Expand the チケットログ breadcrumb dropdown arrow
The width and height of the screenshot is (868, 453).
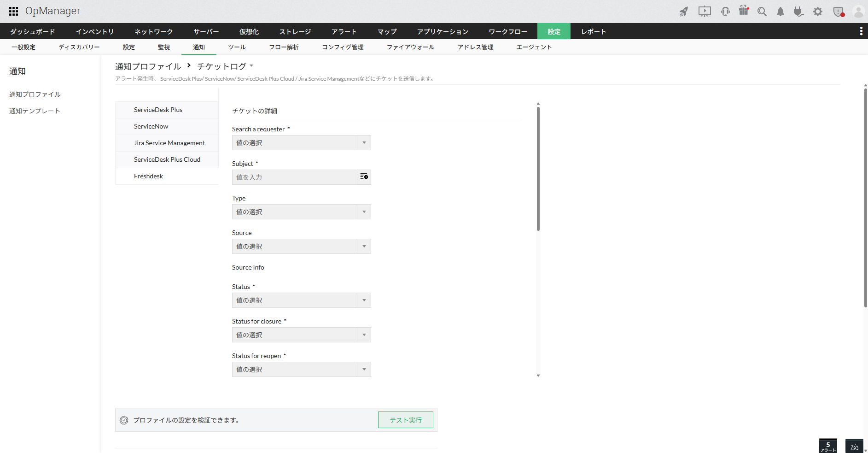pyautogui.click(x=251, y=65)
